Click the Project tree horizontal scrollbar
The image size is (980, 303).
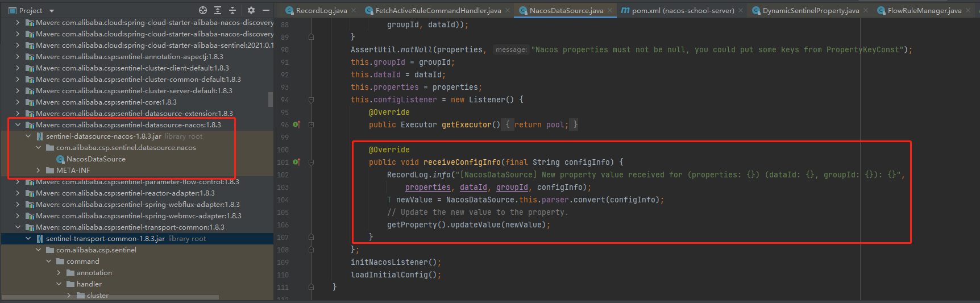pyautogui.click(x=110, y=297)
